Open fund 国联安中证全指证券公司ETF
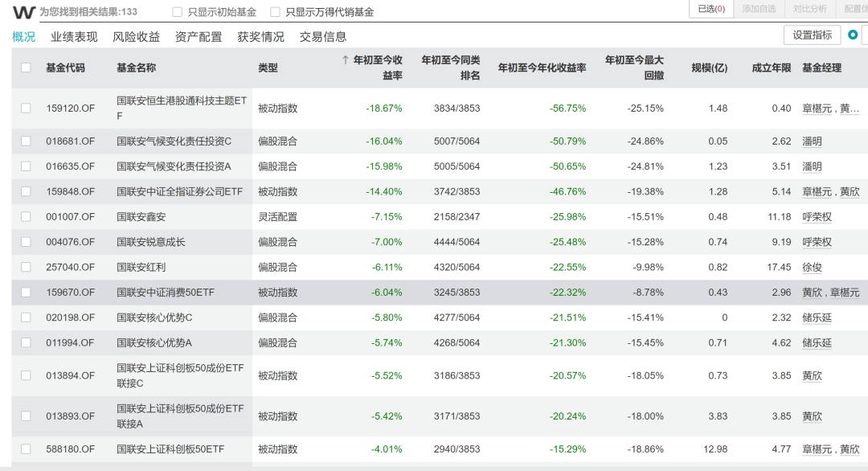This screenshot has width=868, height=471. click(x=179, y=191)
